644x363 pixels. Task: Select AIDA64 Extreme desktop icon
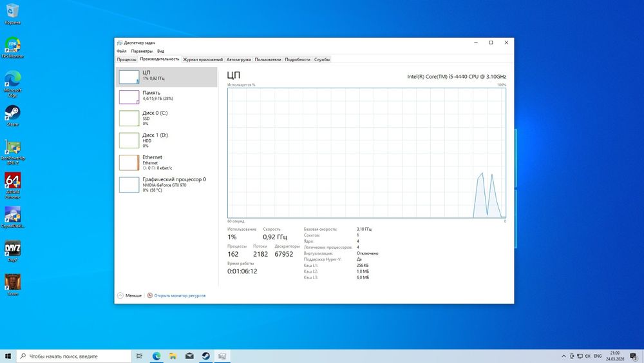pyautogui.click(x=12, y=186)
